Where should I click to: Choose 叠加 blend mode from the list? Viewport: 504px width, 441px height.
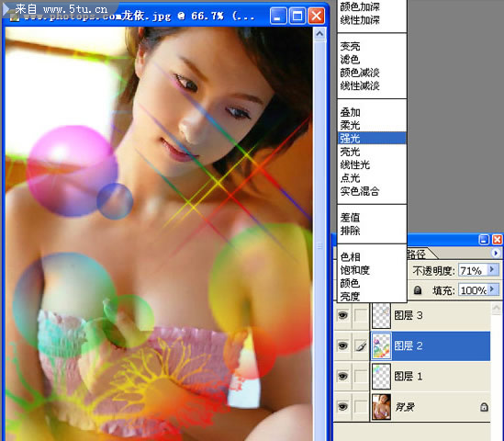pos(351,112)
